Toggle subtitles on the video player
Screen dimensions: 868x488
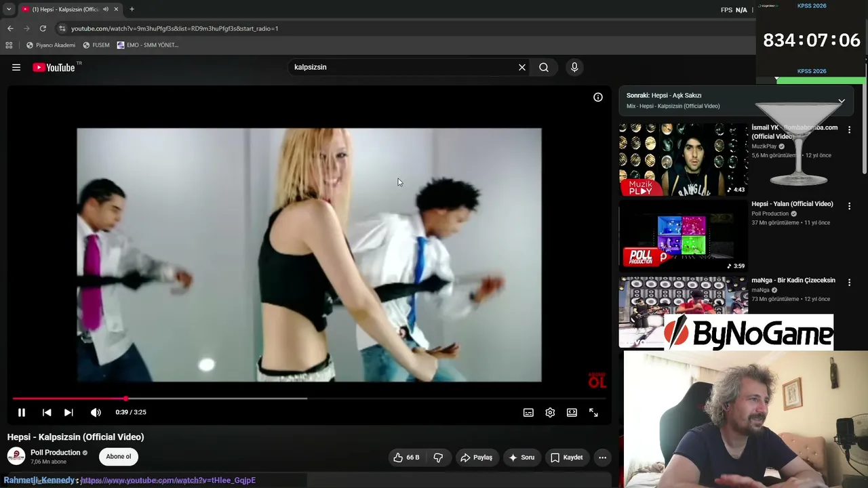(528, 412)
